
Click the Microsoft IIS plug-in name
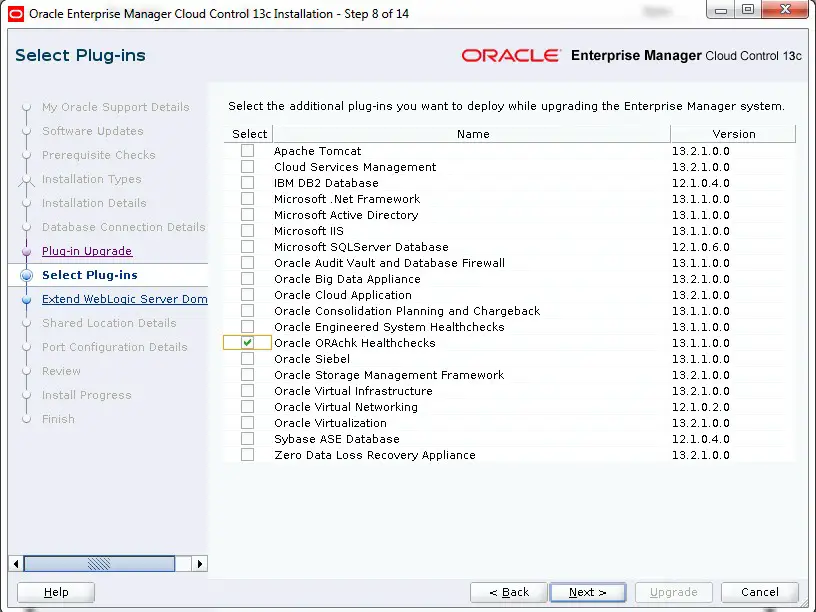pos(309,231)
